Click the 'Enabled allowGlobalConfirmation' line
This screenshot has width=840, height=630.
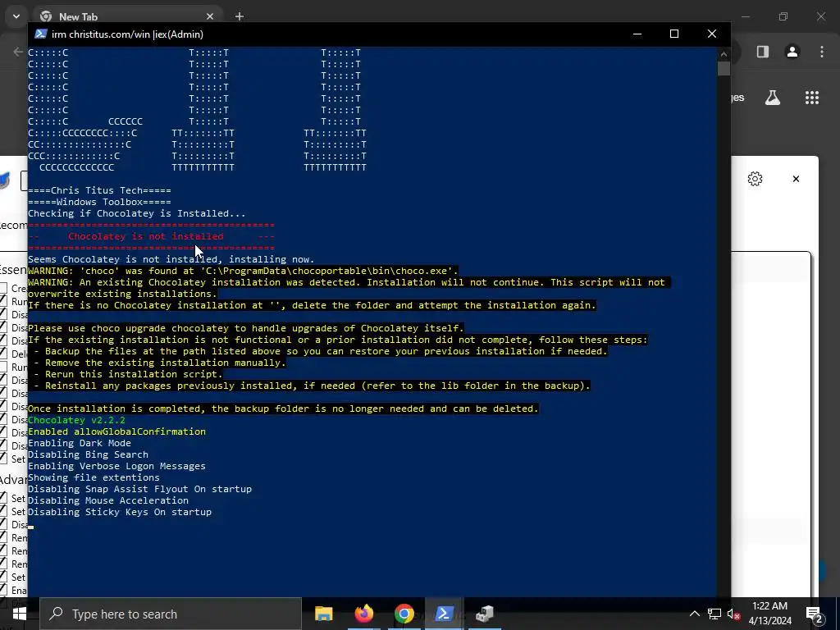pyautogui.click(x=116, y=431)
